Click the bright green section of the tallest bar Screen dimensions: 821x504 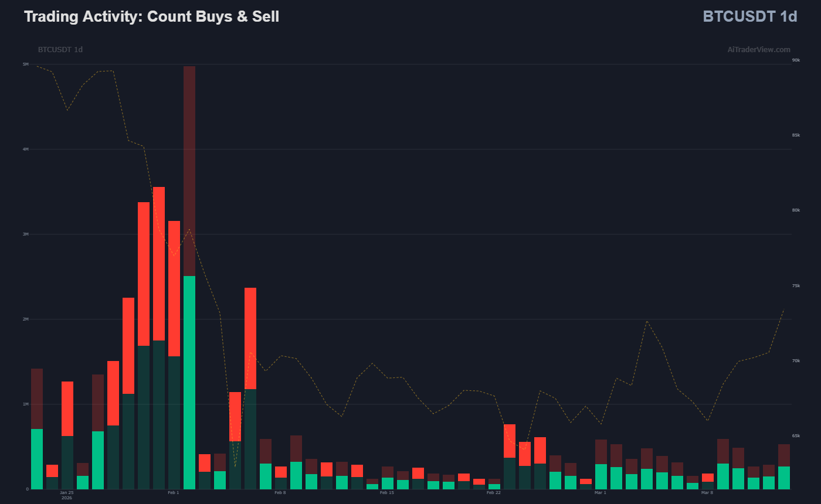coord(189,381)
